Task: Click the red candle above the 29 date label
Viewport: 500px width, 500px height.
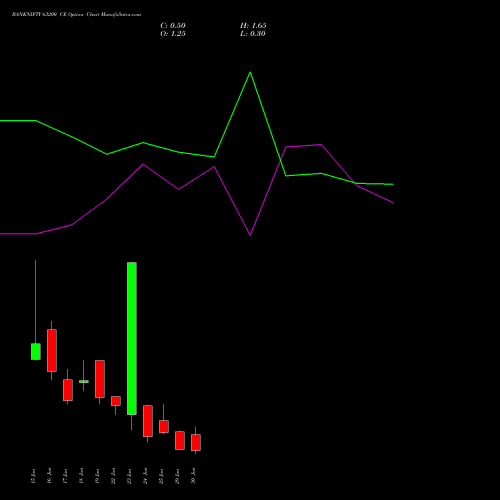Action: (x=180, y=441)
